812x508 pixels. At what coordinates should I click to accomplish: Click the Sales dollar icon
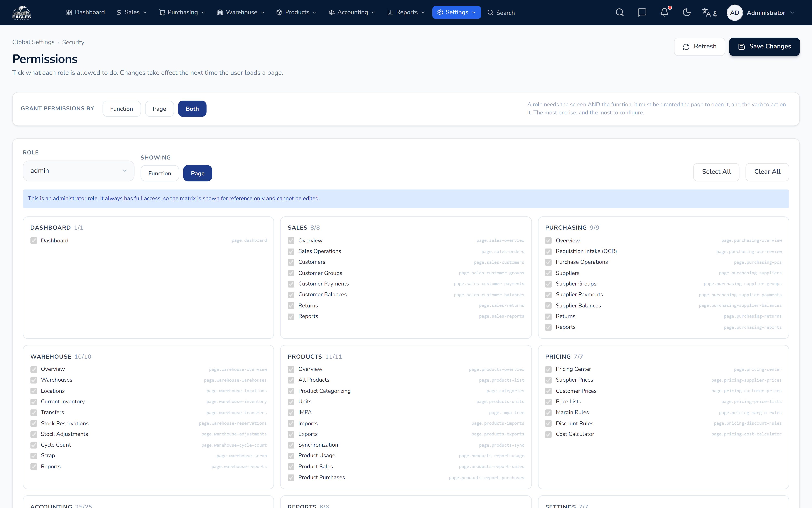119,12
